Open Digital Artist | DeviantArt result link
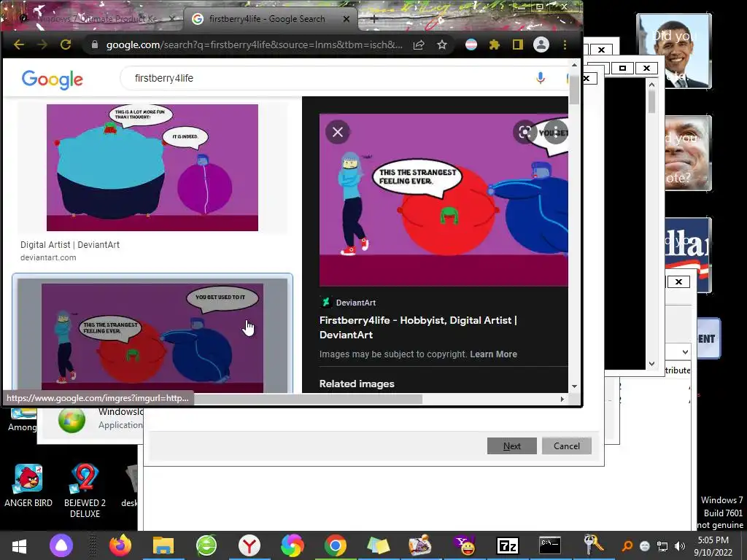 pyautogui.click(x=70, y=245)
